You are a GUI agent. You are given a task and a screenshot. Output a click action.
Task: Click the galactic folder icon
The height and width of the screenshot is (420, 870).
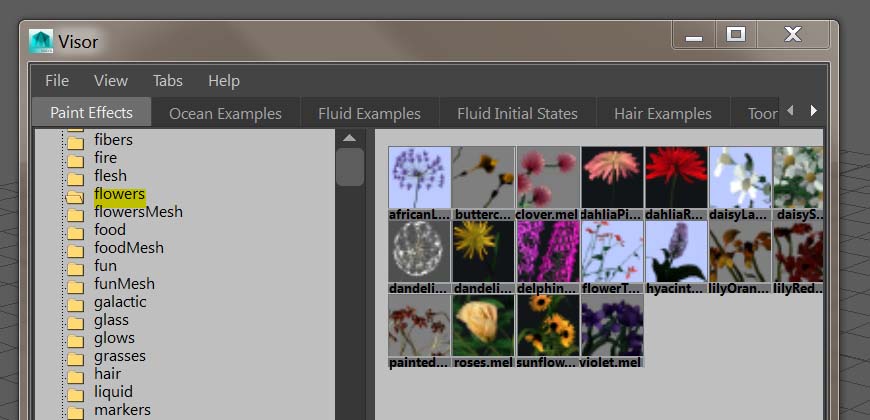click(75, 305)
